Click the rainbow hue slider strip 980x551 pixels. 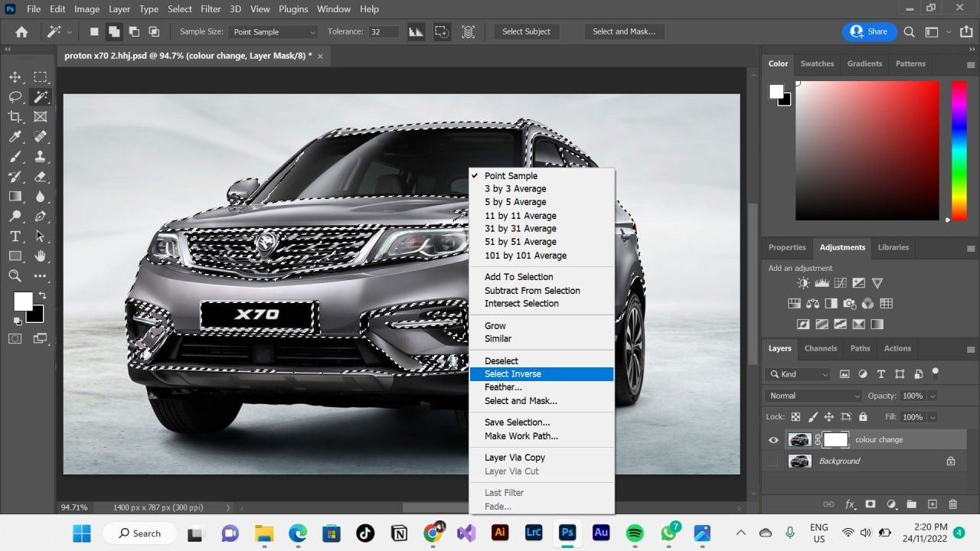point(959,150)
